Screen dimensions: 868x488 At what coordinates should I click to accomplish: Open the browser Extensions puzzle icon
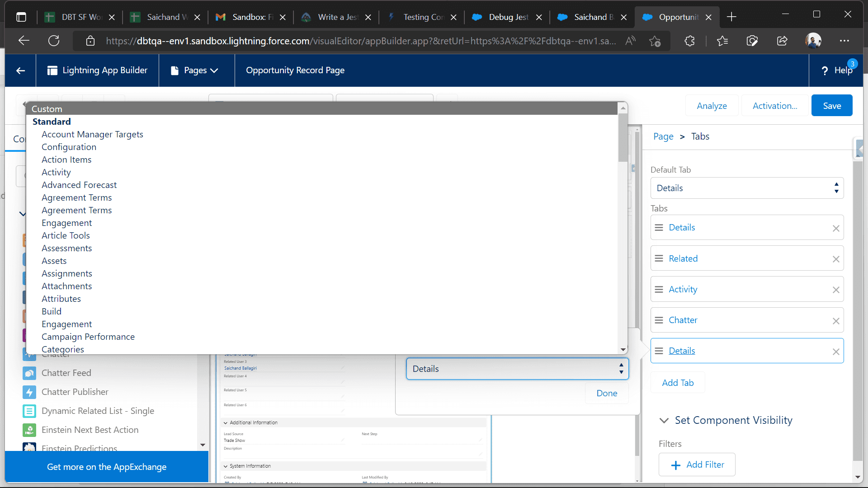point(689,41)
